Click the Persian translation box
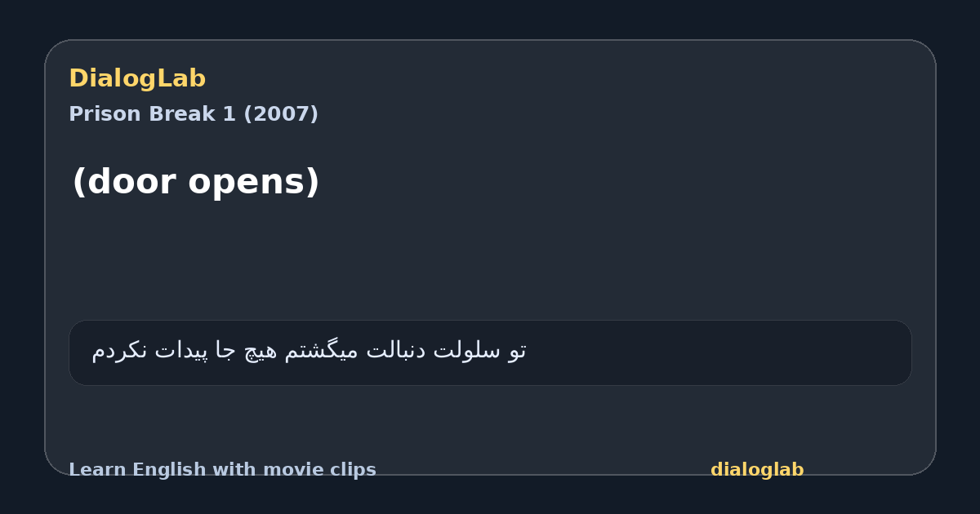This screenshot has width=980, height=514. 490,352
